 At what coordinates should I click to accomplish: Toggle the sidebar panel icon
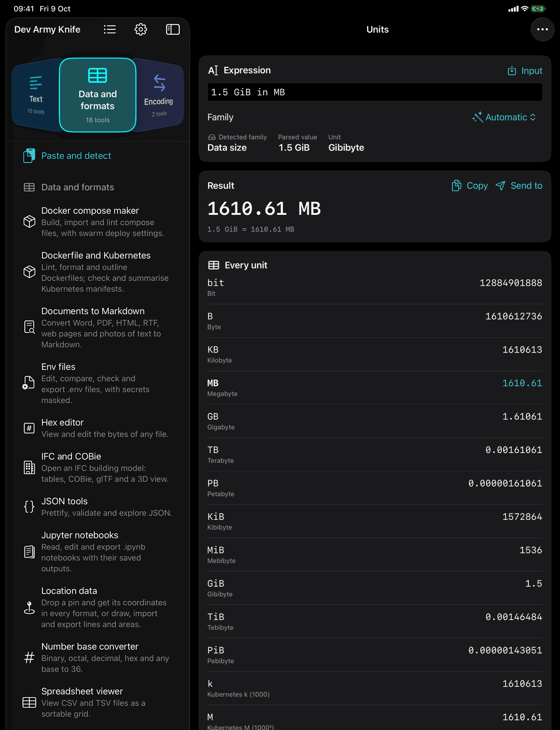[x=173, y=29]
